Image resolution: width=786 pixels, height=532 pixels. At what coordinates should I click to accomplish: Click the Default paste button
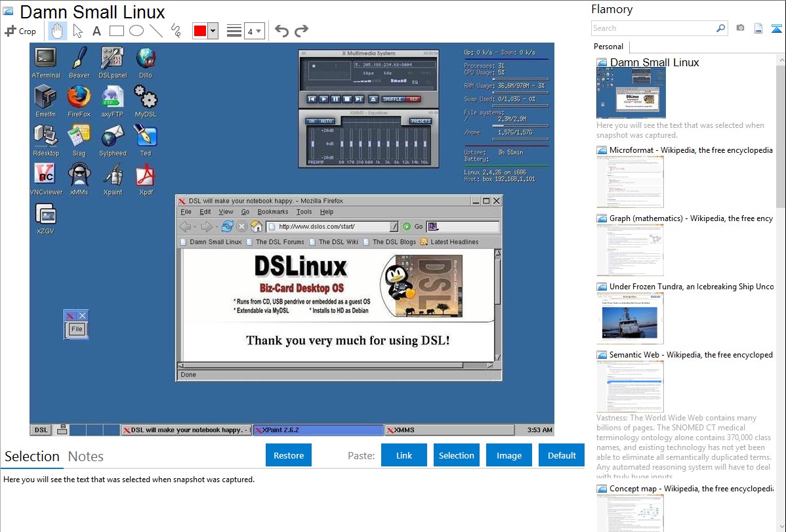click(x=562, y=455)
